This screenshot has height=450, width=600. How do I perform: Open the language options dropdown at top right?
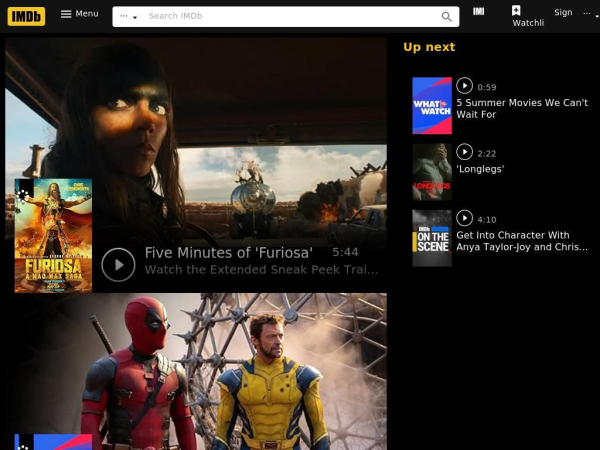[590, 14]
